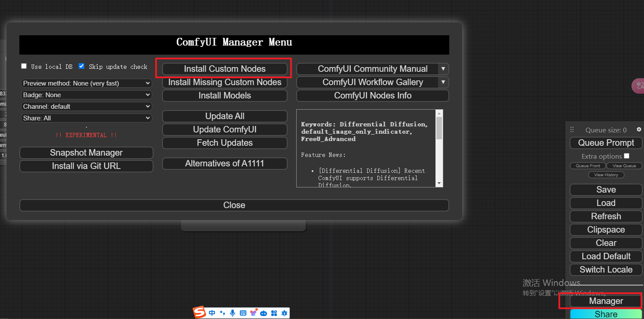Image resolution: width=644 pixels, height=319 pixels.
Task: Click Load Default button
Action: click(x=606, y=256)
